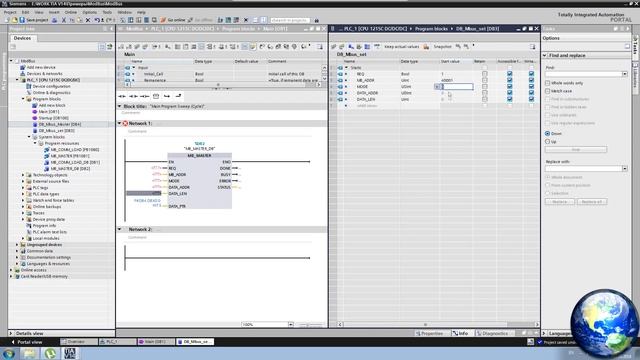
Task: Click the Info tab in inspector bar
Action: [x=460, y=333]
